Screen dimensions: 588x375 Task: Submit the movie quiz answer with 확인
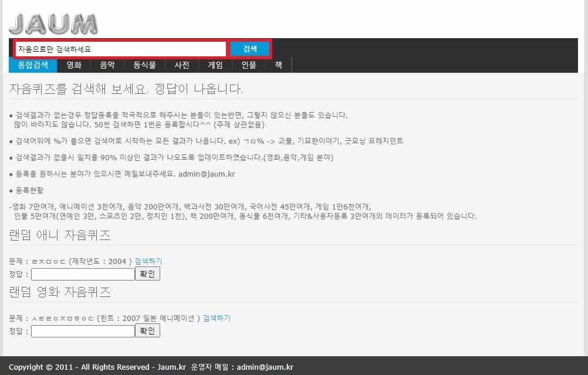pyautogui.click(x=147, y=330)
